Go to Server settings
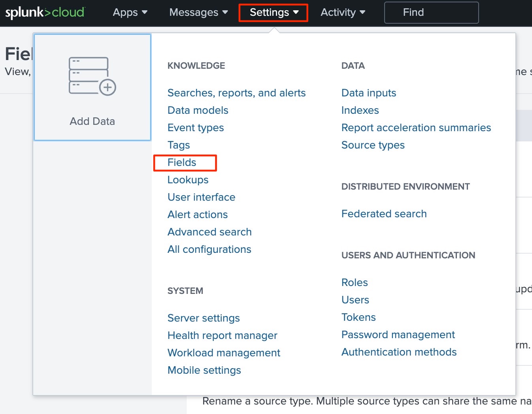The height and width of the screenshot is (414, 532). tap(204, 318)
